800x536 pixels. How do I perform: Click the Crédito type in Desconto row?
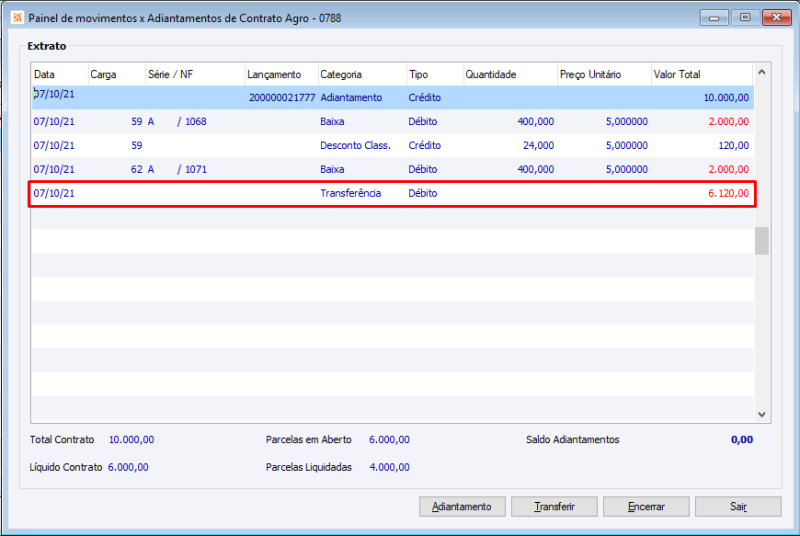tap(424, 145)
